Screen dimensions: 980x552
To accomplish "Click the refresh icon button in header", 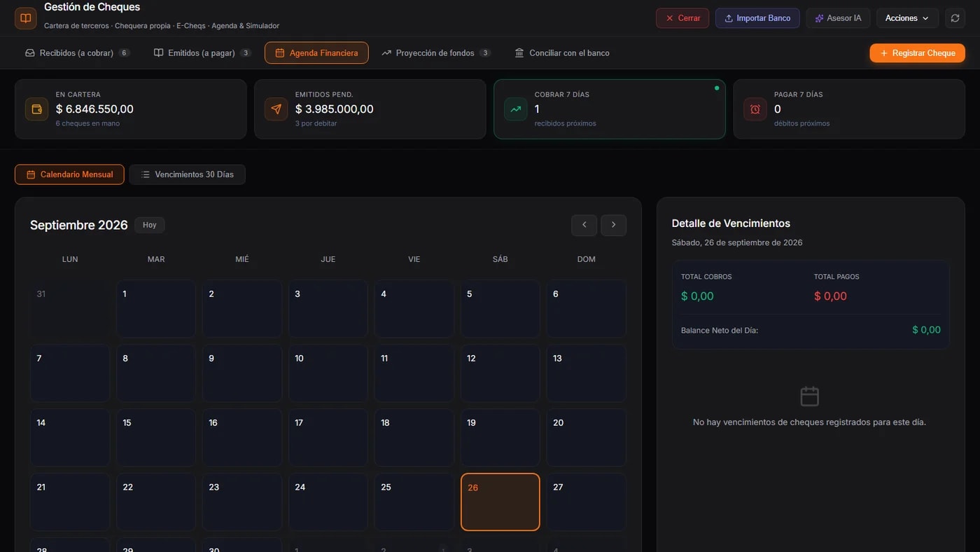I will click(955, 18).
